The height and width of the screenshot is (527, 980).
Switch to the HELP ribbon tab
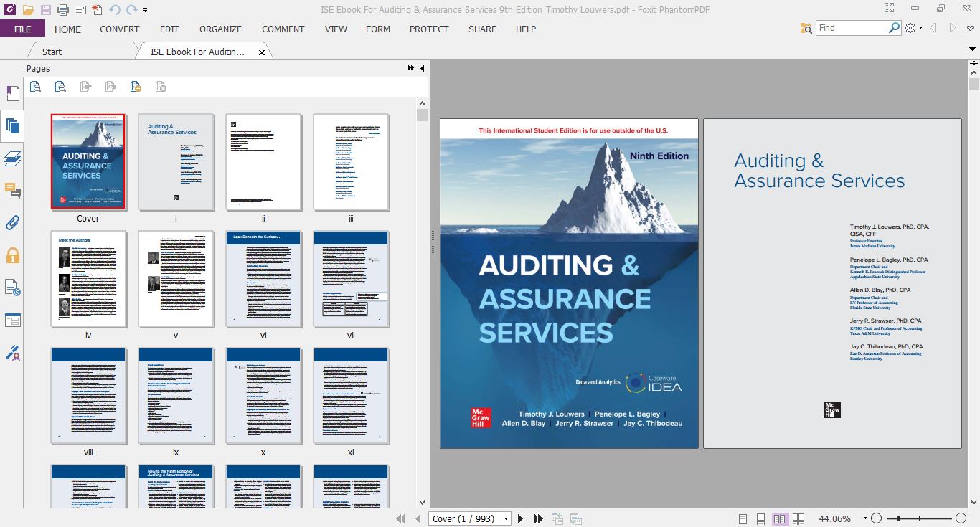526,29
